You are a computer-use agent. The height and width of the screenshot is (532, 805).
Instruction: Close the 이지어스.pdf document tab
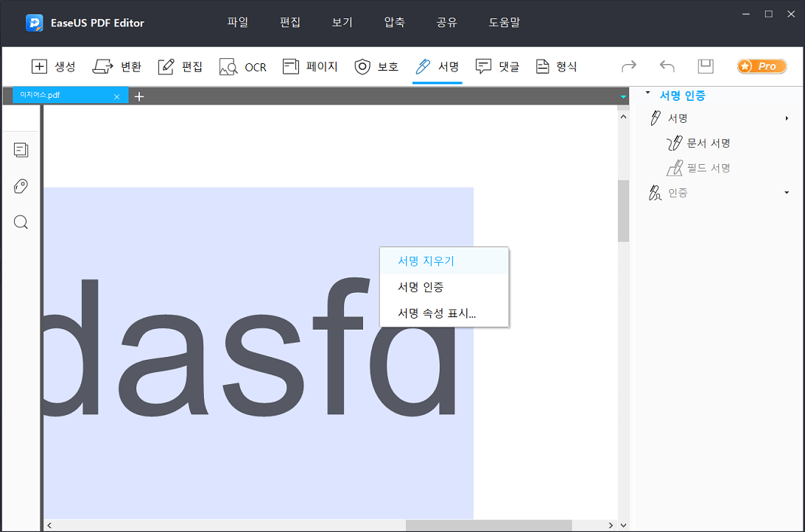coord(116,96)
